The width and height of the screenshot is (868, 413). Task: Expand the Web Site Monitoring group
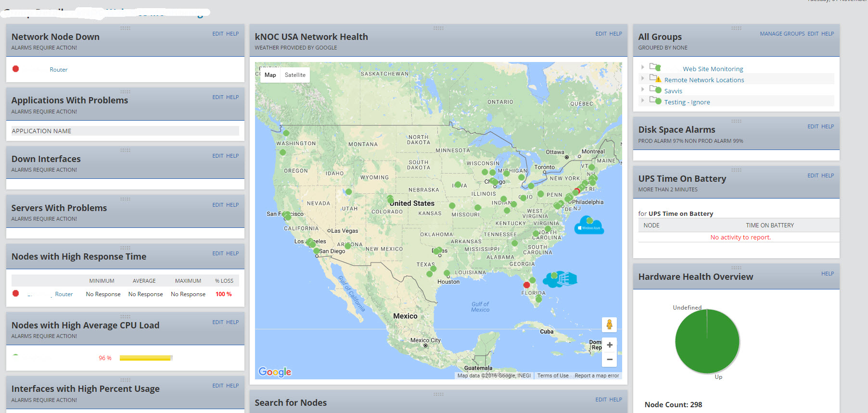tap(642, 67)
